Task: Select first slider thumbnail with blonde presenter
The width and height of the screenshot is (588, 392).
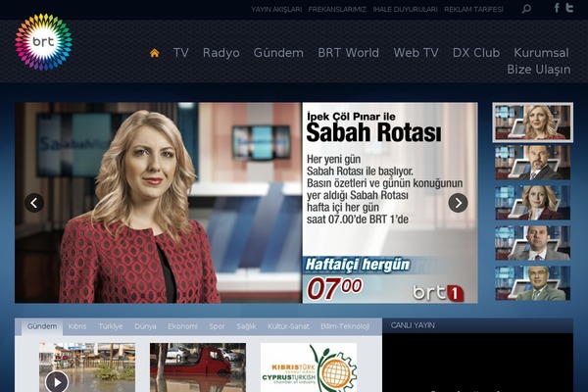Action: click(532, 122)
